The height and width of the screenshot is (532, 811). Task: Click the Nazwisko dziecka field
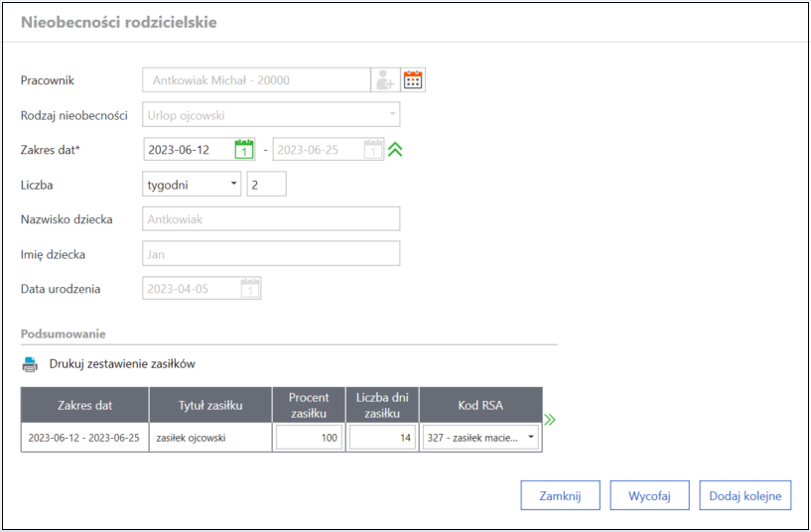271,218
